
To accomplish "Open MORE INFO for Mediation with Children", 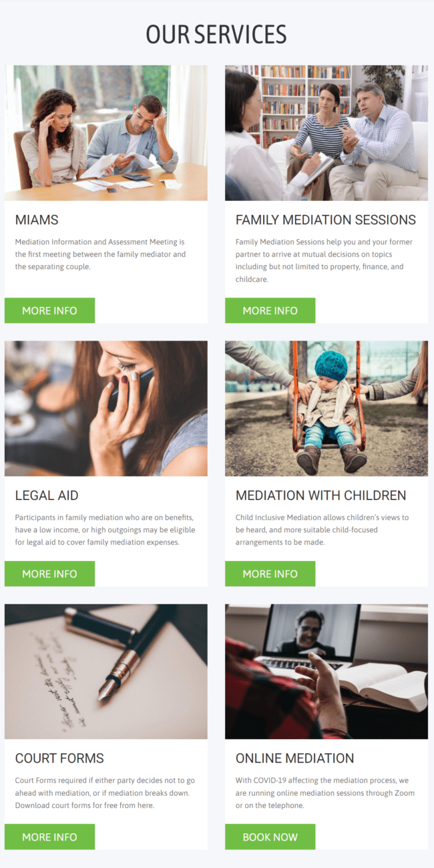I will 270,574.
